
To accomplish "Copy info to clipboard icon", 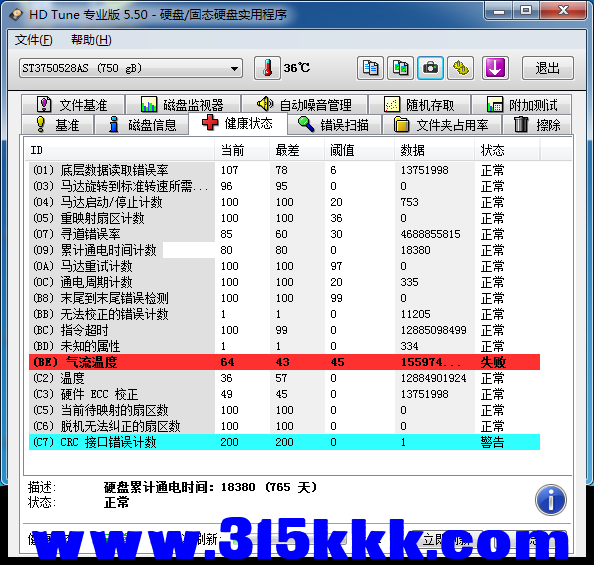I will [370, 68].
